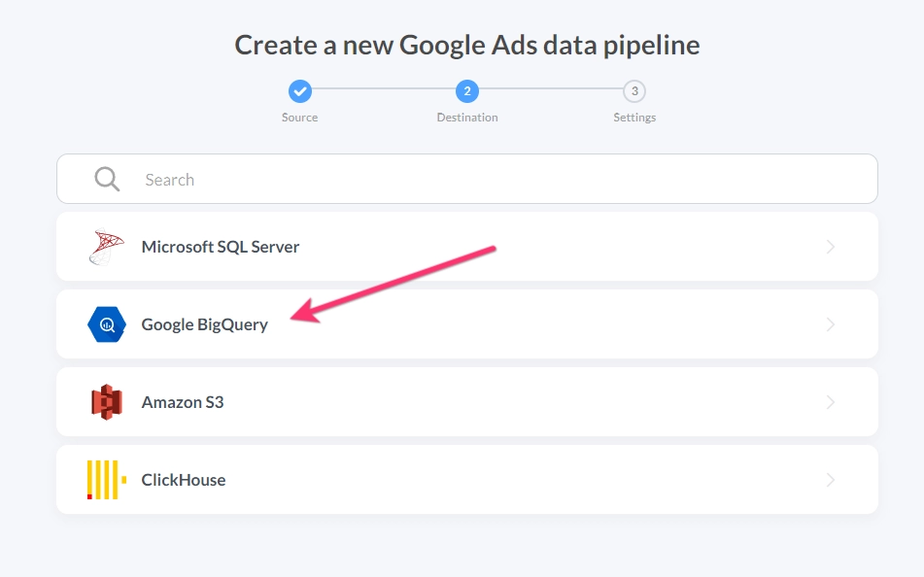The height and width of the screenshot is (577, 924).
Task: Go to the Source step label
Action: coord(299,118)
